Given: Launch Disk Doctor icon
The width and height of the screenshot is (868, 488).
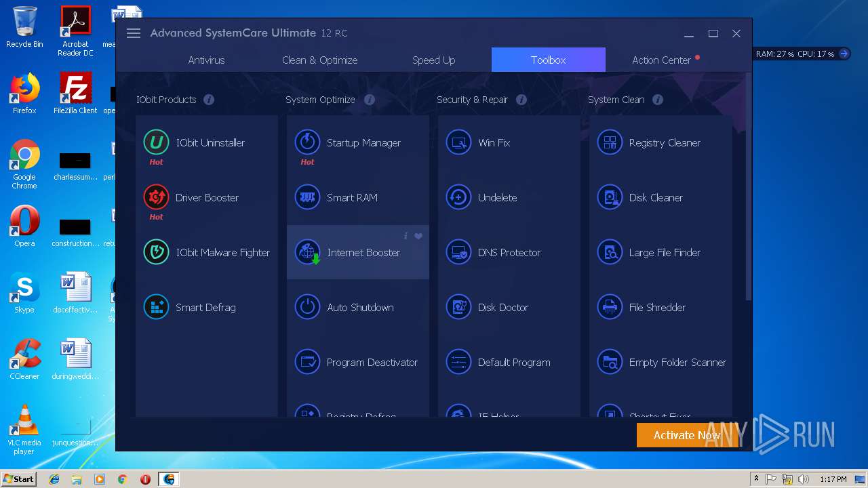Looking at the screenshot, I should click(458, 307).
